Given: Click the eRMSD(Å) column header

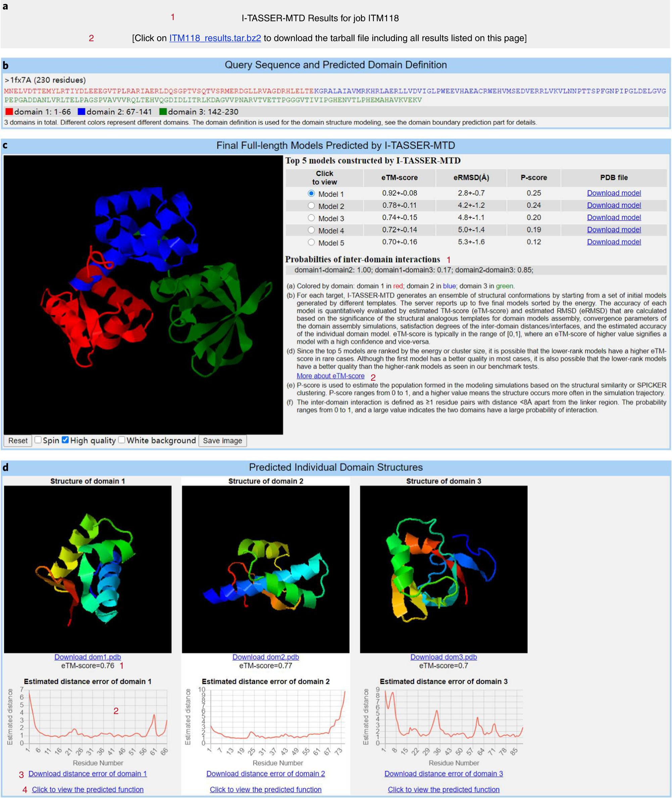Looking at the screenshot, I should [x=471, y=178].
